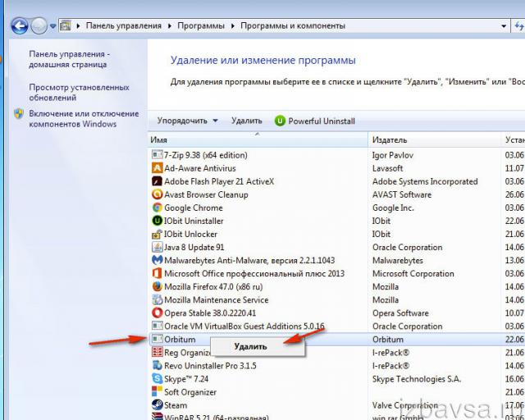
Task: Click the Soft Organizer icon
Action: tap(157, 391)
